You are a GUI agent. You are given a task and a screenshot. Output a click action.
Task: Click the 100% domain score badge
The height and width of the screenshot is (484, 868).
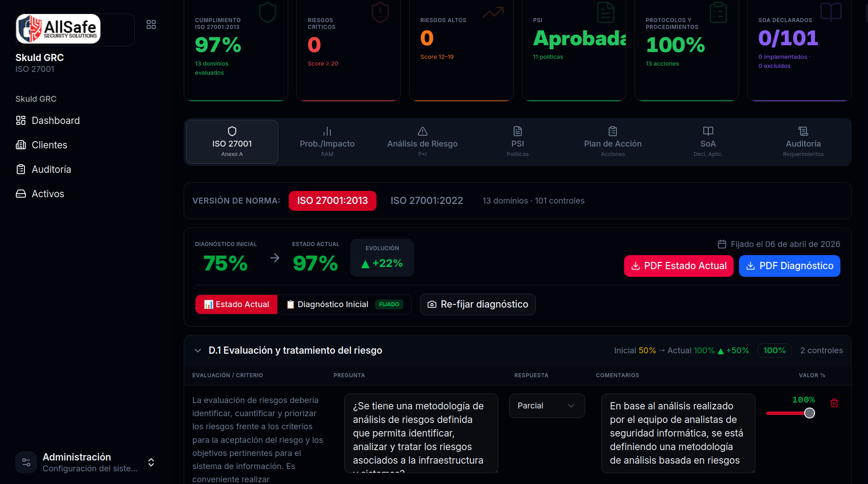[x=775, y=351]
